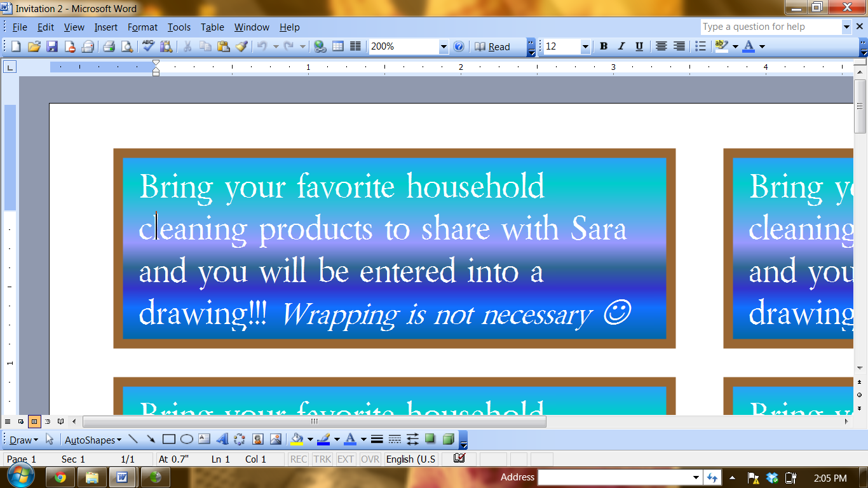Switch to Reading Layout view
Screen dimensions: 868x488
pos(61,421)
